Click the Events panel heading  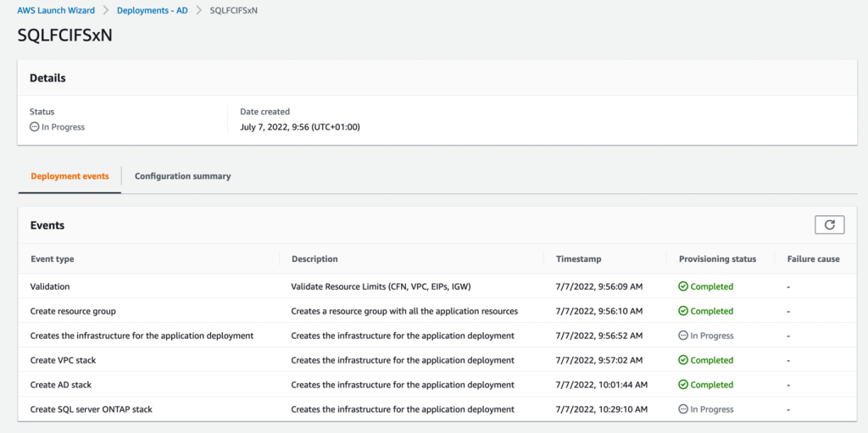coord(47,225)
